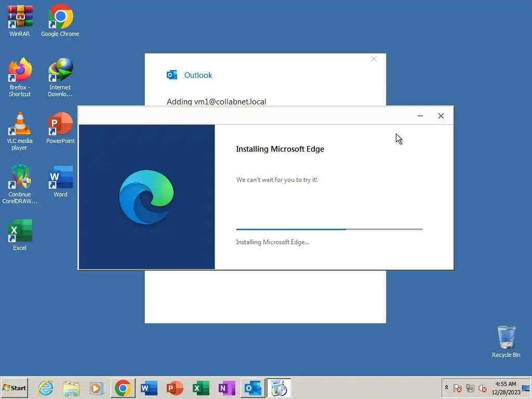Select the Word desktop shortcut

click(60, 181)
